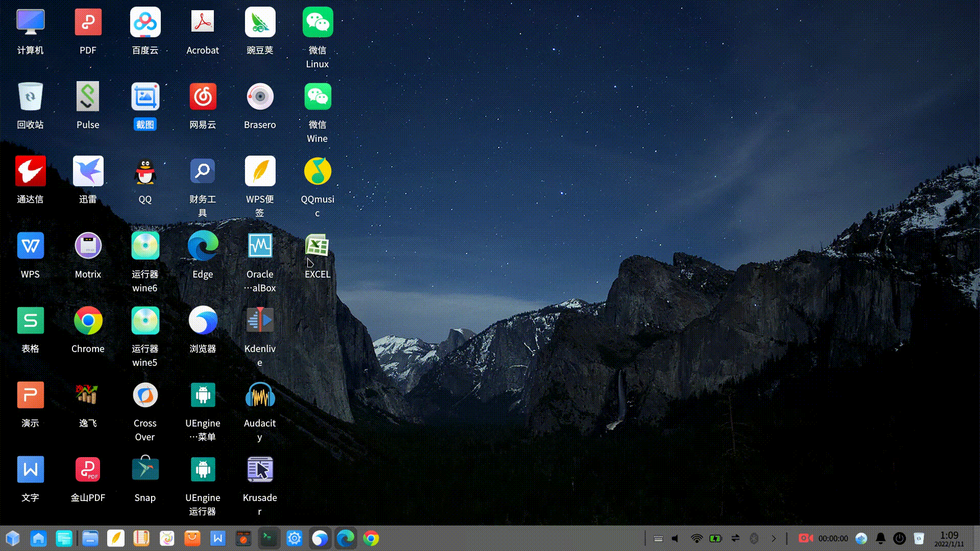
Task: Open the App Store from the taskbar
Action: click(x=193, y=538)
